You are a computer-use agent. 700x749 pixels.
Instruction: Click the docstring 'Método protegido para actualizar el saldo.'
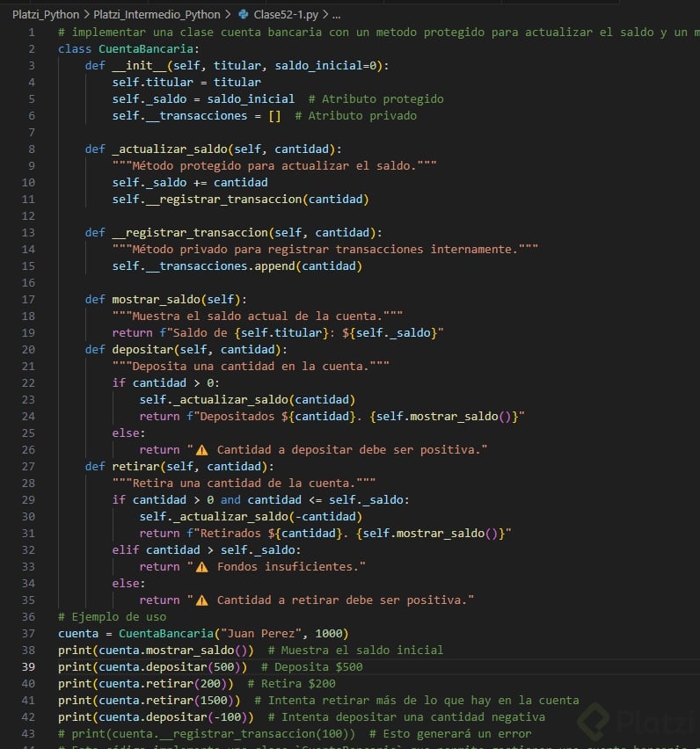point(274,166)
